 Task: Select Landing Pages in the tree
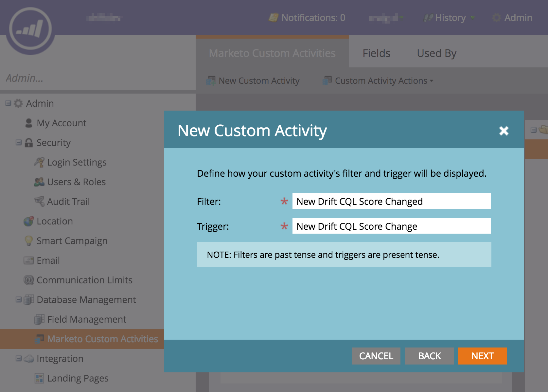[78, 378]
